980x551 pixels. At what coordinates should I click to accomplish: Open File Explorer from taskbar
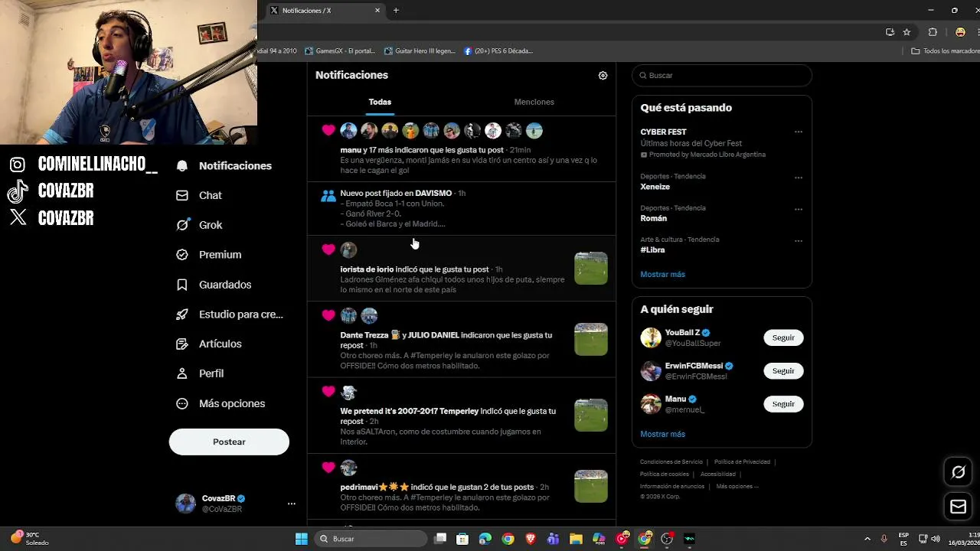click(576, 539)
